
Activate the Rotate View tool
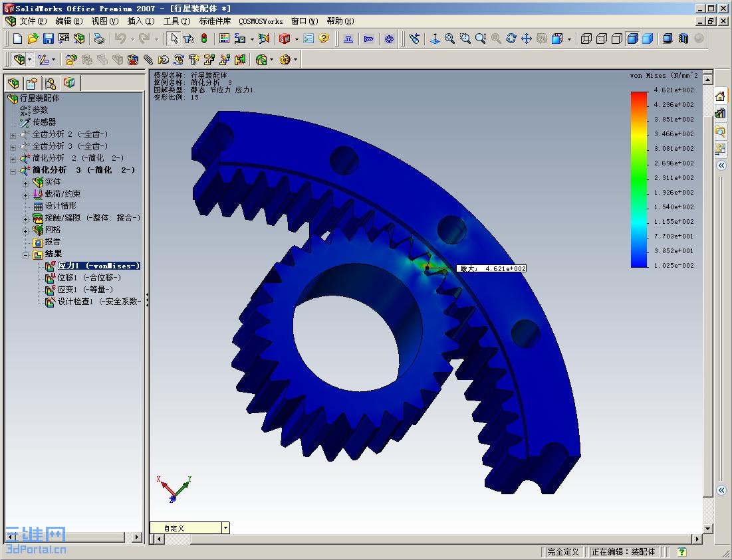pyautogui.click(x=511, y=39)
